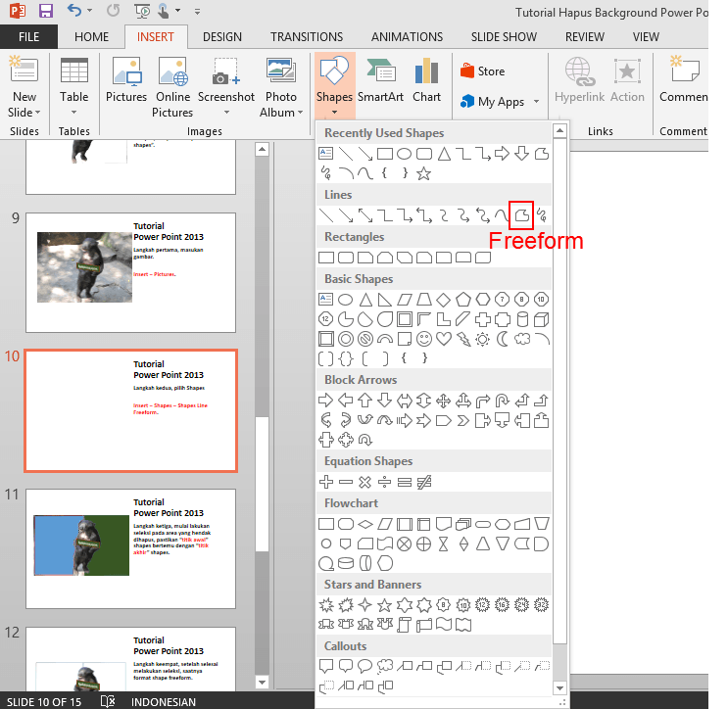
Task: Click the slide panel scroll down arrow
Action: click(x=262, y=683)
